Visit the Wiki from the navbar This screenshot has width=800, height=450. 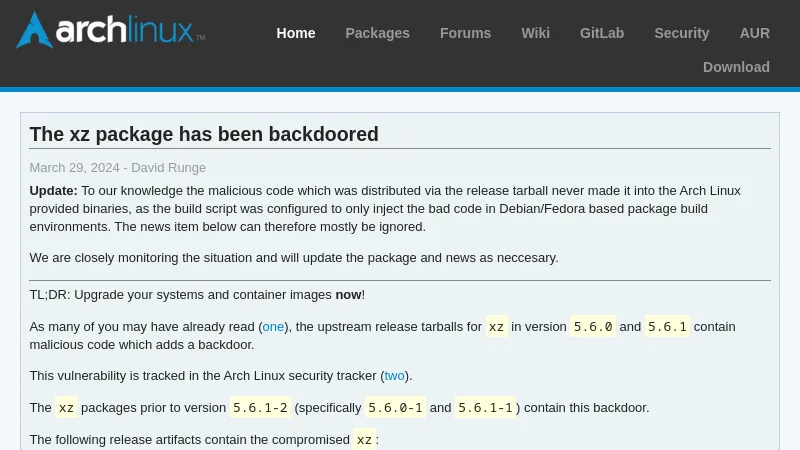coord(535,33)
